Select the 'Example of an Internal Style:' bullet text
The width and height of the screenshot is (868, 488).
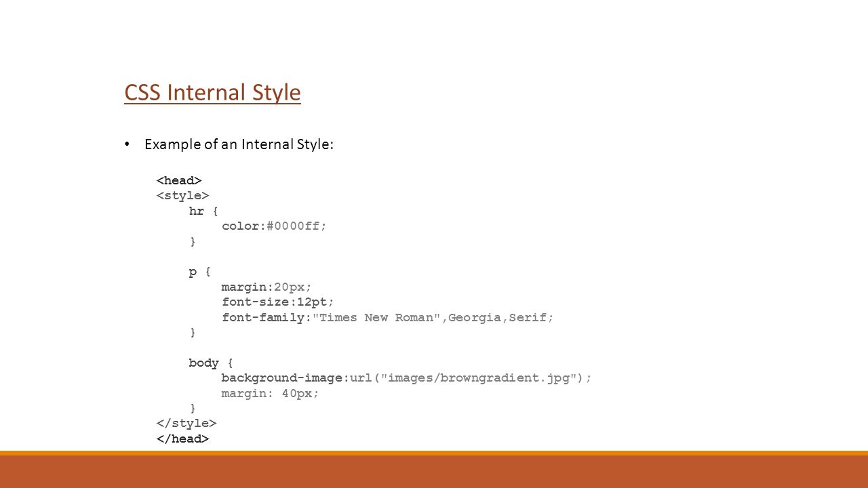[239, 144]
